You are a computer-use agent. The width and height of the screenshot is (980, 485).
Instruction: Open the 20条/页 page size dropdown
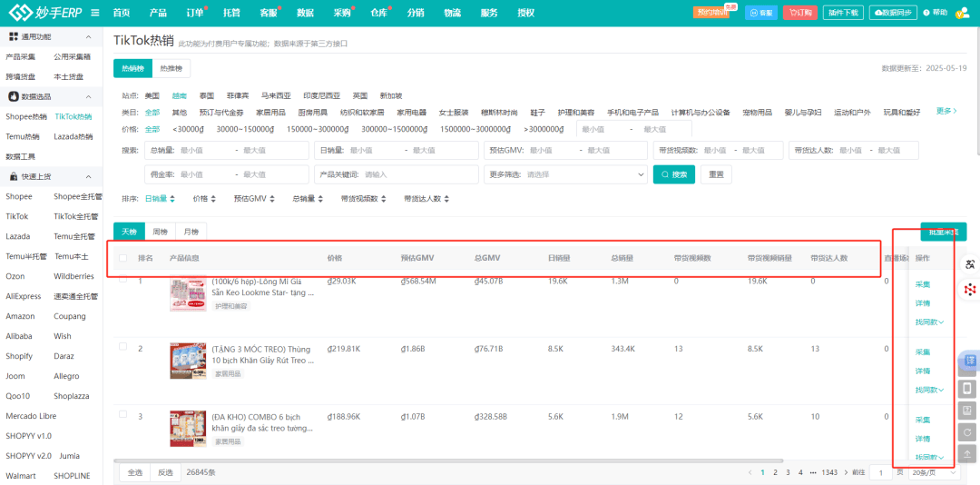click(x=933, y=472)
